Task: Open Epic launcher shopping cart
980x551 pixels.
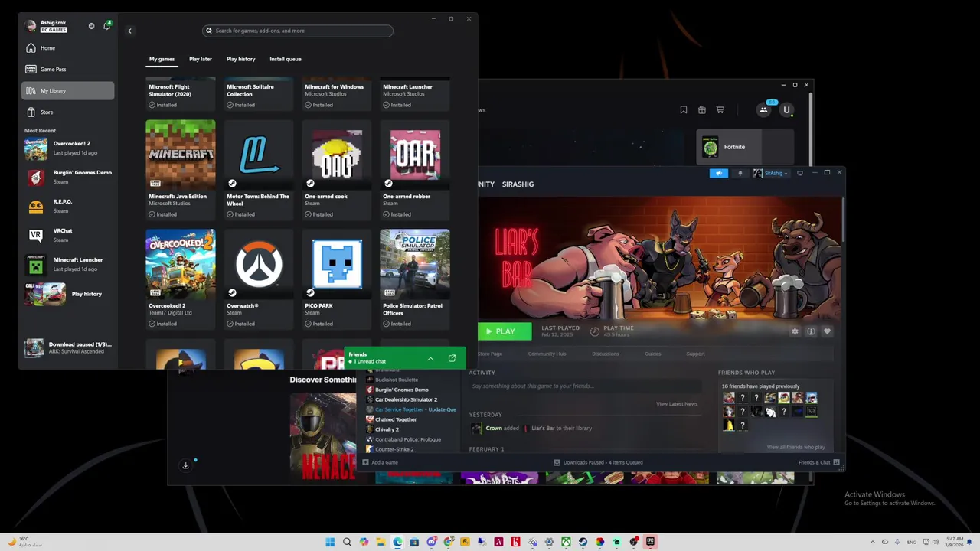Action: point(720,109)
